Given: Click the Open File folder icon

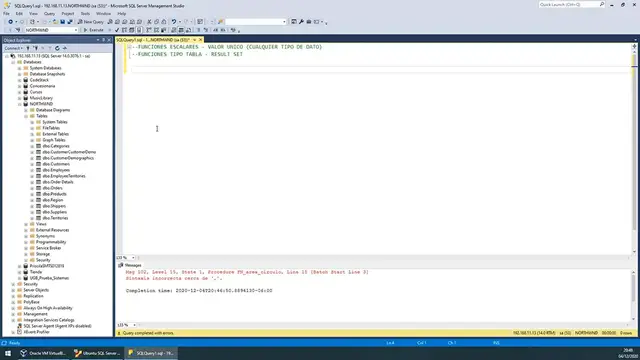Looking at the screenshot, I should [55, 22].
